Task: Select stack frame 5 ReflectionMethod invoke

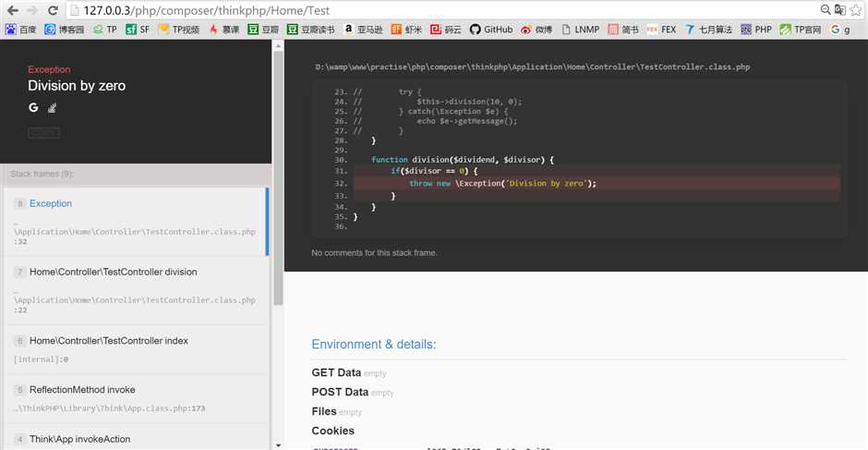Action: (x=135, y=398)
